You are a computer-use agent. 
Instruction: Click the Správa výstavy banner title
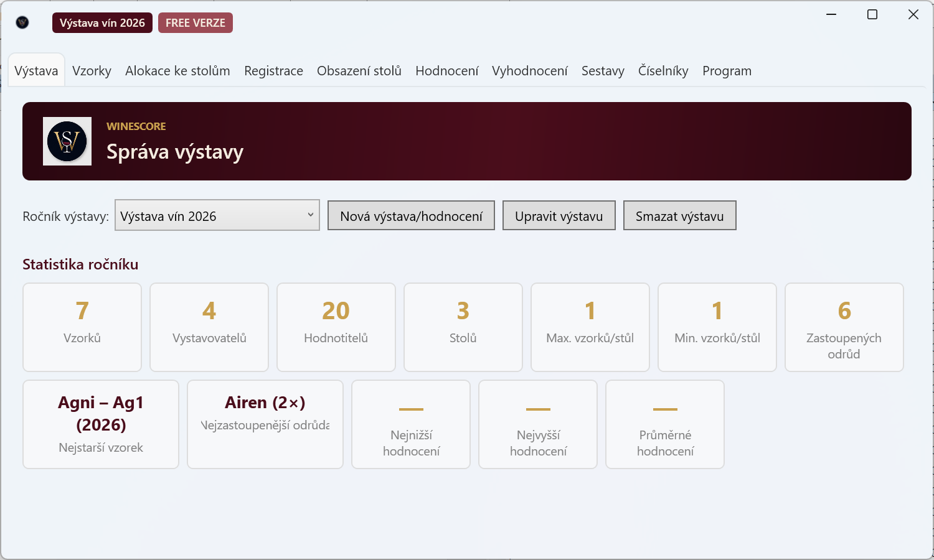tap(175, 152)
